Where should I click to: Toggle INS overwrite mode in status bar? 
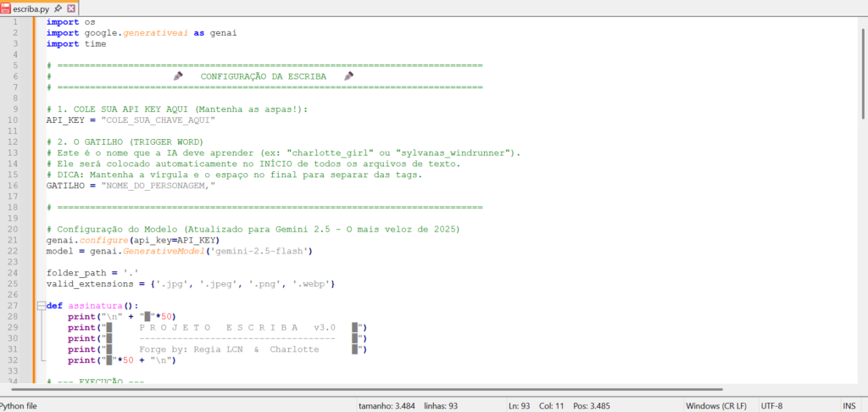pos(849,406)
